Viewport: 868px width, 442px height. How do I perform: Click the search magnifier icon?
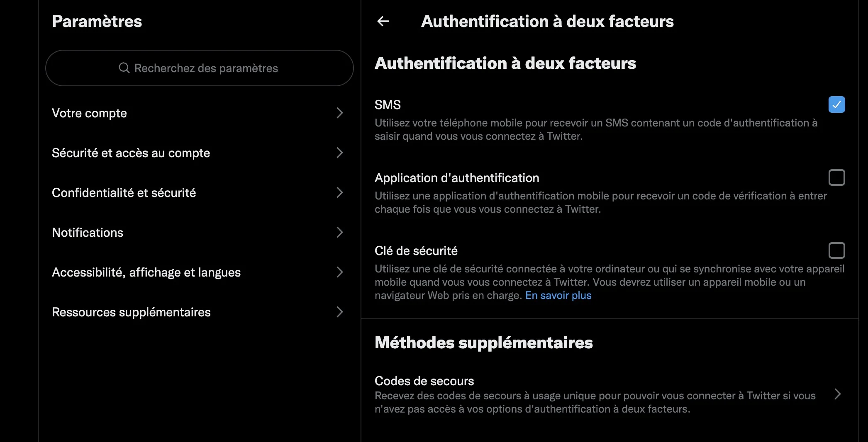pos(124,68)
